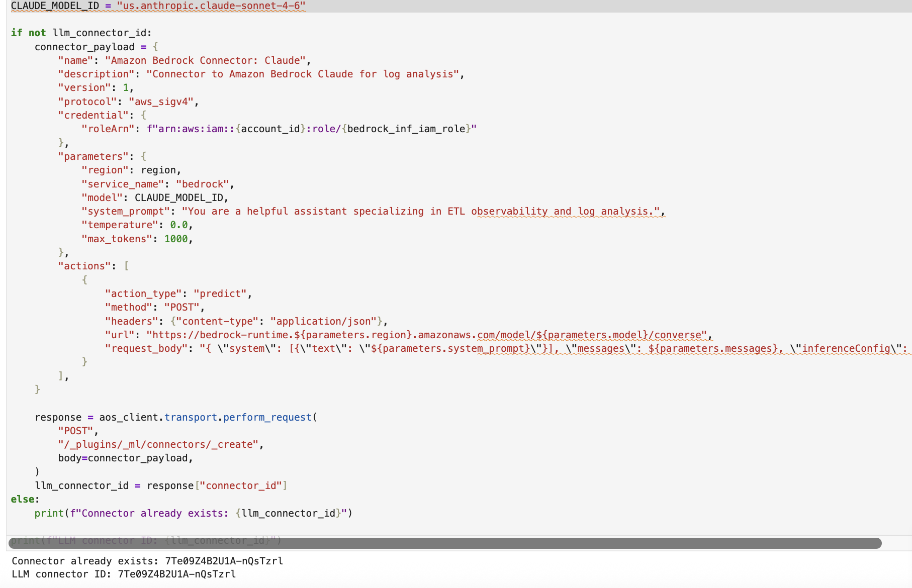The height and width of the screenshot is (588, 912).
Task: Click the "headers" content-type line
Action: tap(246, 321)
